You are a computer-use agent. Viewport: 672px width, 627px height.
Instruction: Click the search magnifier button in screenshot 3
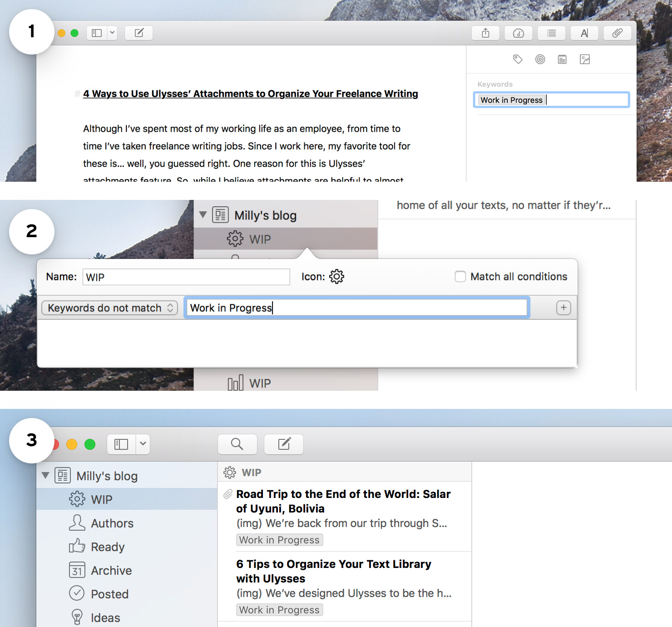[237, 444]
